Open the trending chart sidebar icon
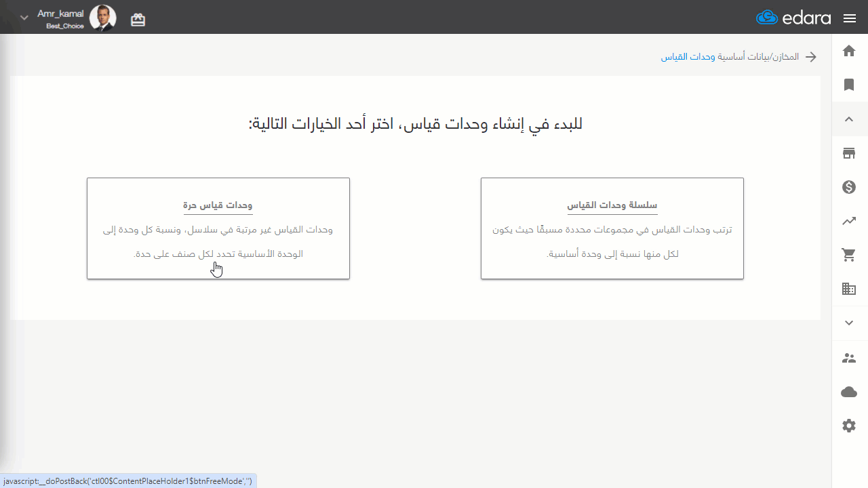The image size is (868, 488). (849, 221)
